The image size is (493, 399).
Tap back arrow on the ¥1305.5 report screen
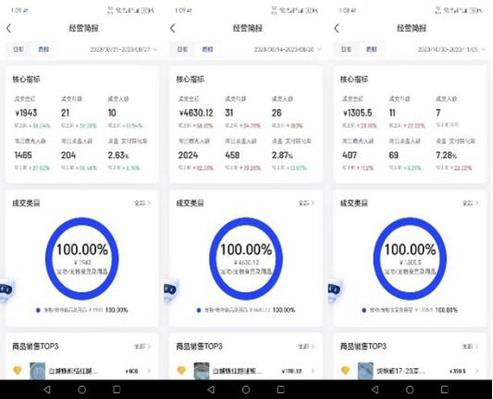[x=337, y=29]
